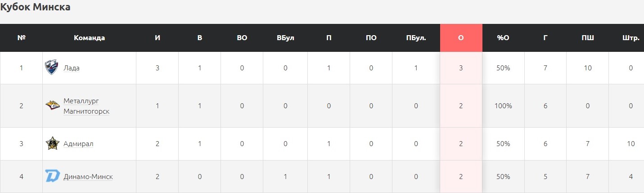Sort by the Команда column header
Viewport: 644px width, 193px height.
89,38
